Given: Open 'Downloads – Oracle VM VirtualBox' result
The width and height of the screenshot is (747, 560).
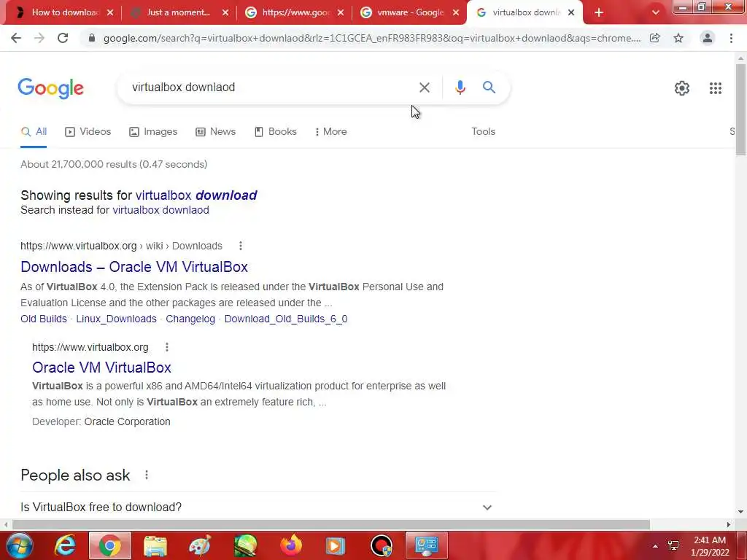Looking at the screenshot, I should coord(134,267).
